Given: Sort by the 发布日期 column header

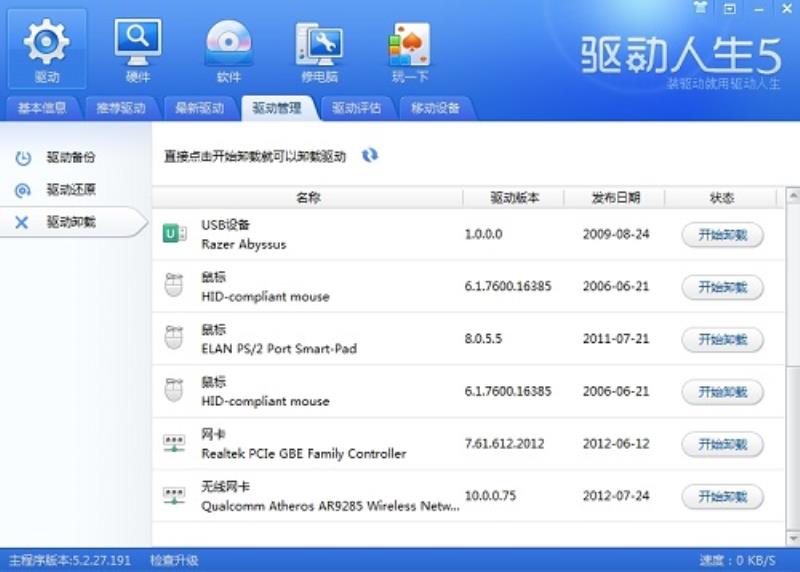Looking at the screenshot, I should (x=615, y=197).
